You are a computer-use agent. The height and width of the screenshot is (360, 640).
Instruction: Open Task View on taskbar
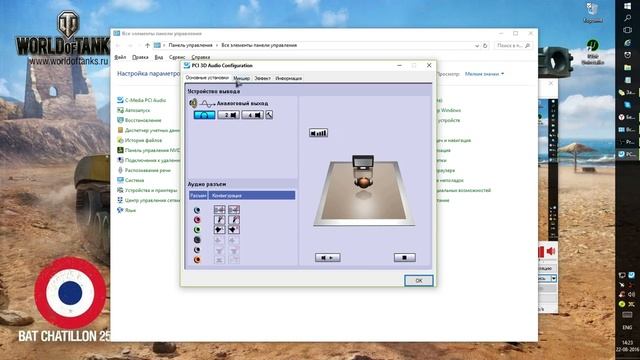tap(627, 30)
